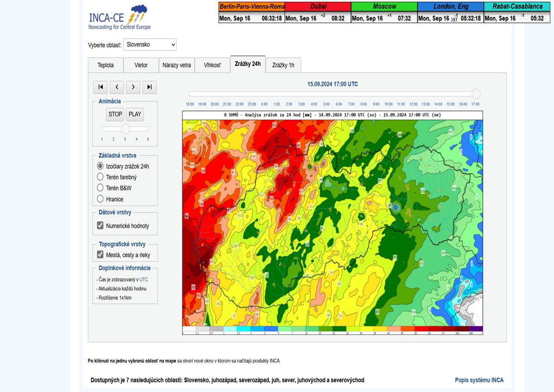Select Izočiary zrážok 24h base layer
The width and height of the screenshot is (554, 392).
tap(100, 166)
